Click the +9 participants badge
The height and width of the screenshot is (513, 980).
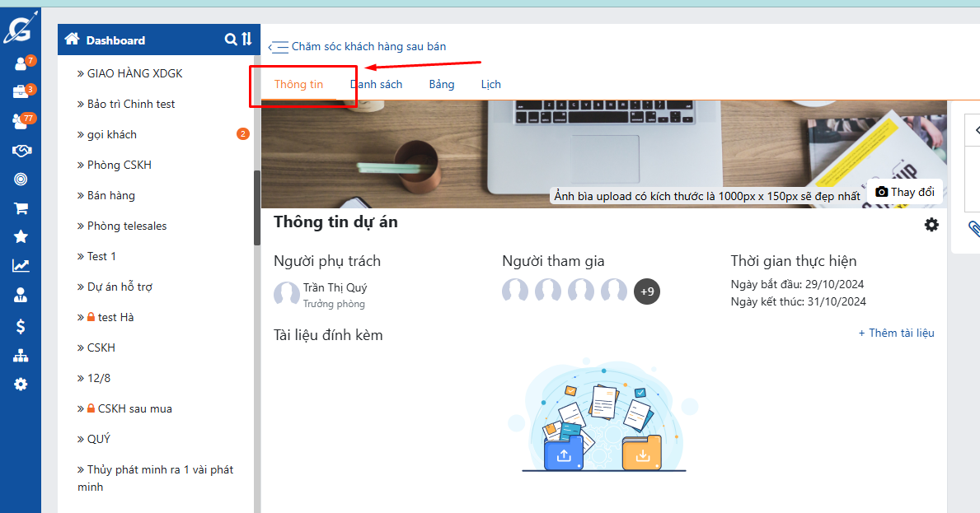click(647, 291)
